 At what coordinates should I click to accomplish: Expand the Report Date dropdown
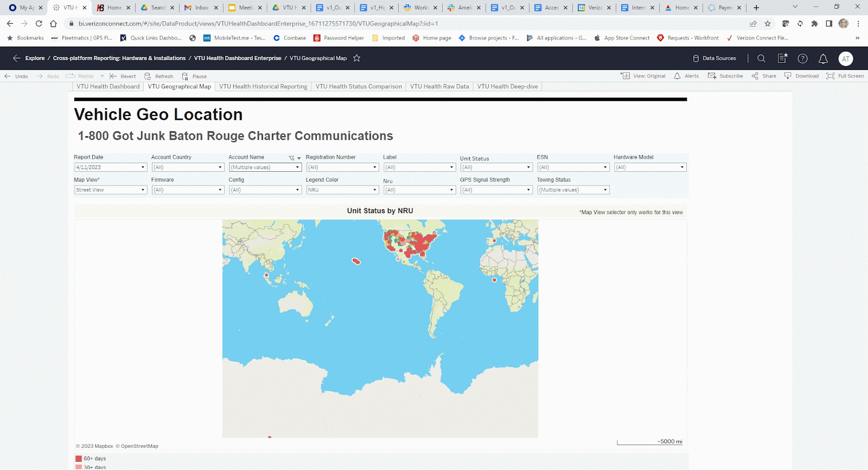pyautogui.click(x=143, y=168)
